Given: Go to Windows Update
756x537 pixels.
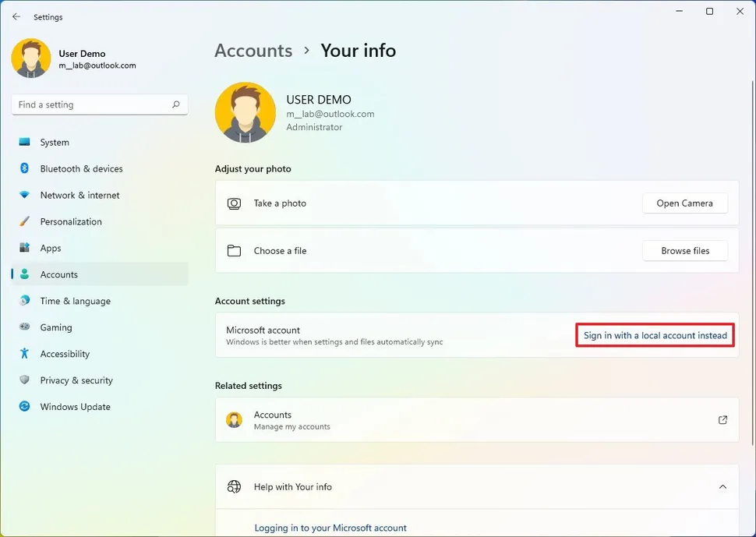Looking at the screenshot, I should pos(75,408).
